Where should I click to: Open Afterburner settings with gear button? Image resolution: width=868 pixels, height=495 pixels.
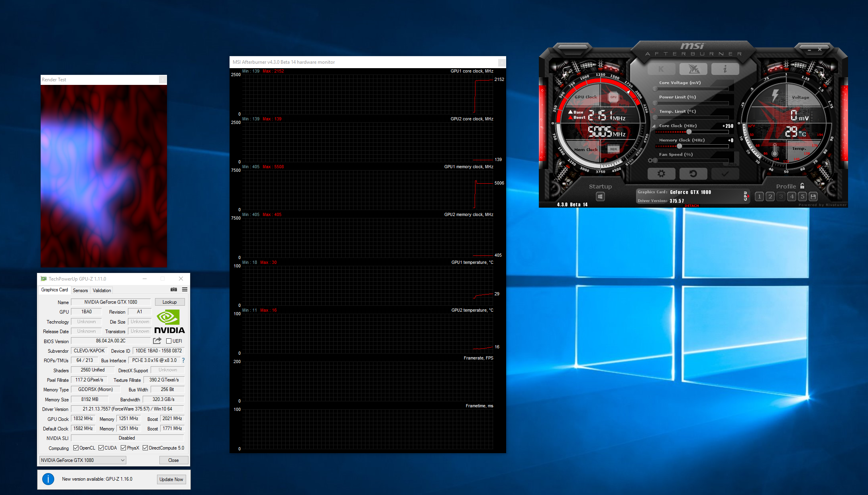pos(661,174)
